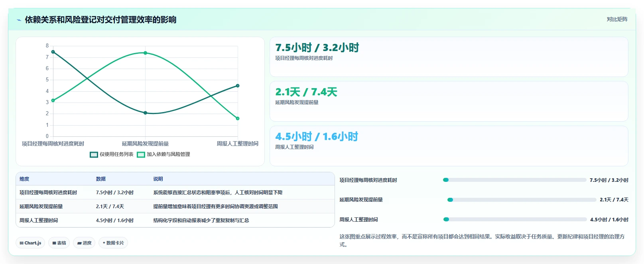Click the light green point at value 1.6

(x=238, y=118)
